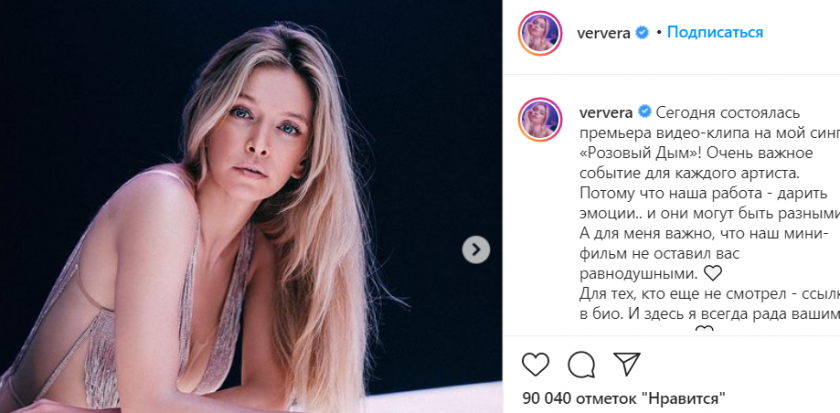This screenshot has width=840, height=413.
Task: Open comments via the speech bubble icon
Action: coord(581,365)
